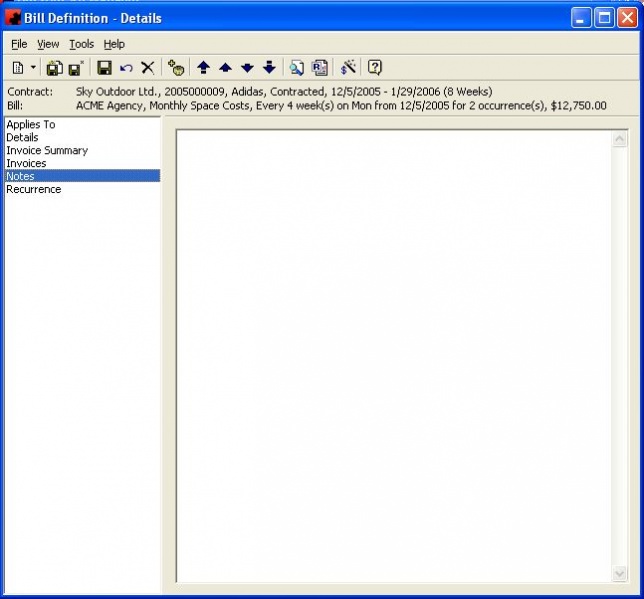Go to next record down arrow
Screen dimensions: 644x599
pos(247,67)
